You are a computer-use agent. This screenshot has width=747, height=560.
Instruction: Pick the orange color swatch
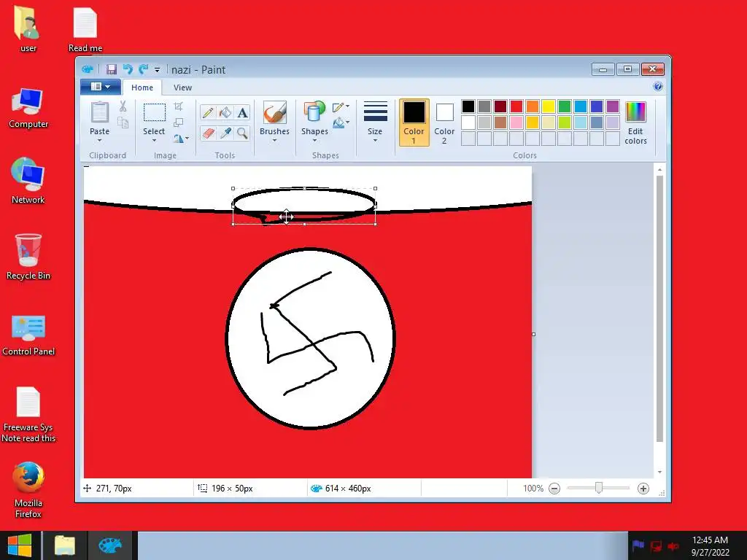(533, 106)
